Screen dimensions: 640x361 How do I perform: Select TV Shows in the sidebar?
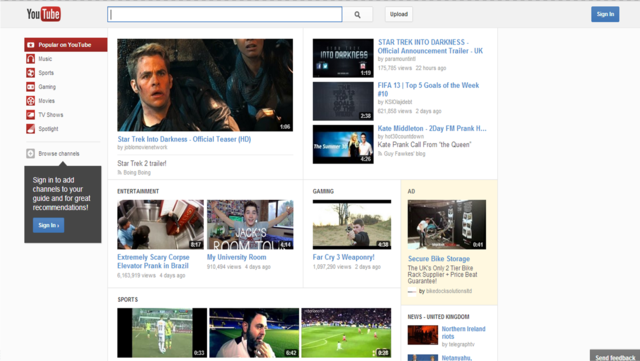(x=51, y=115)
